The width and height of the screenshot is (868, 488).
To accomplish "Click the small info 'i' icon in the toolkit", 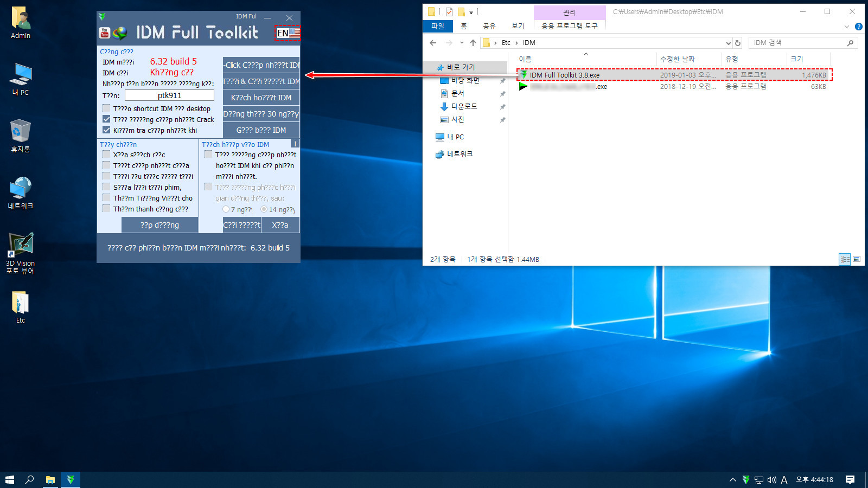I will pyautogui.click(x=295, y=144).
